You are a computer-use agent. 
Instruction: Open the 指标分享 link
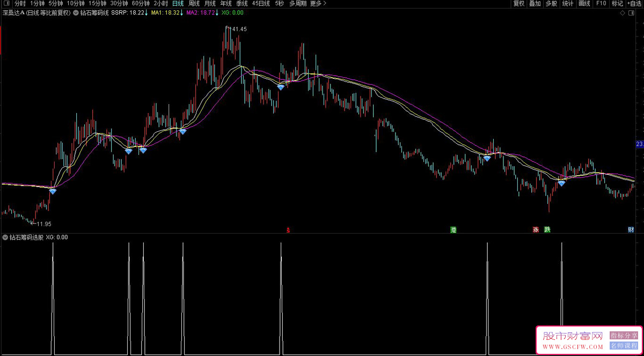624,335
